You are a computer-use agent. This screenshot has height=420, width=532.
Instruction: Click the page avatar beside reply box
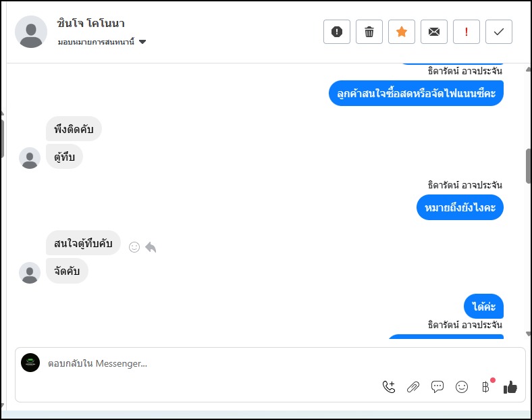[30, 363]
